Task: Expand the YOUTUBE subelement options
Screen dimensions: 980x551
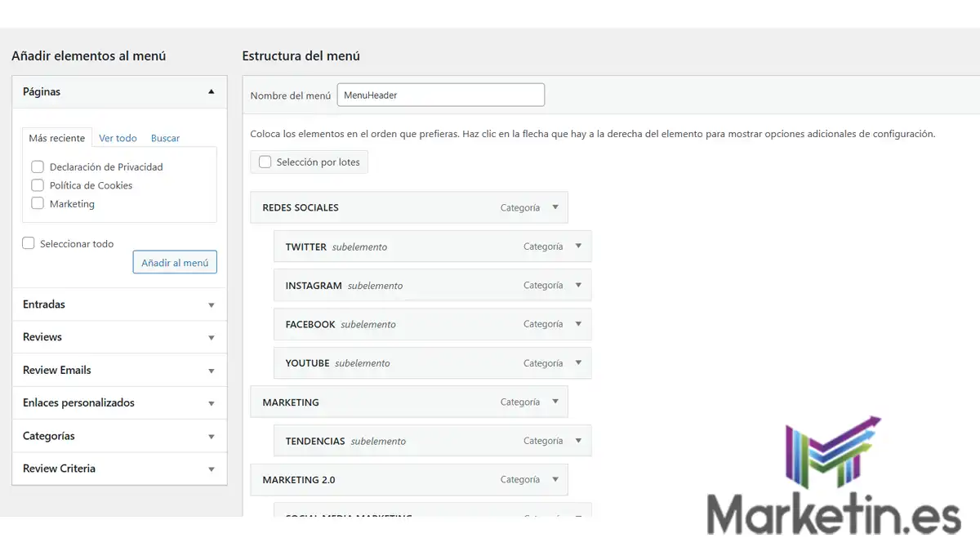Action: 580,362
